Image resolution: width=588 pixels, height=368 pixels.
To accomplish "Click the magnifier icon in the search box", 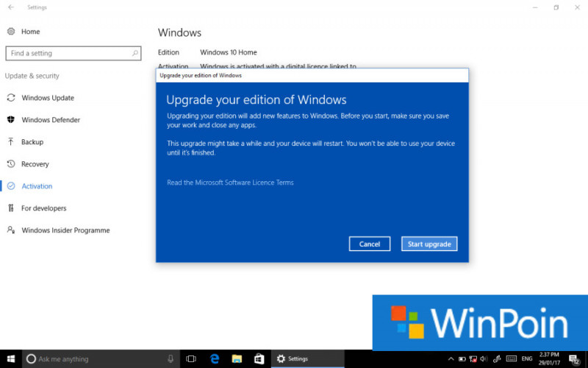I will click(135, 53).
